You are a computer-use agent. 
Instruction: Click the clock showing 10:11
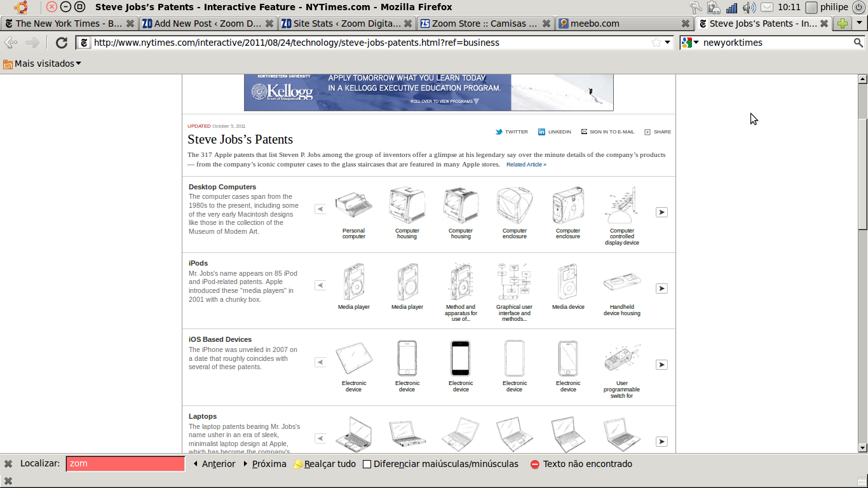point(789,8)
